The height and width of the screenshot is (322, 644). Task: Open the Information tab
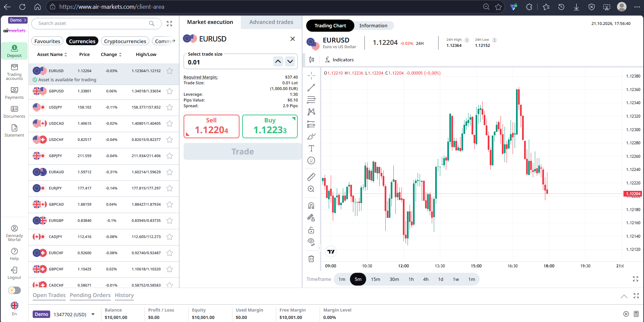pos(373,26)
